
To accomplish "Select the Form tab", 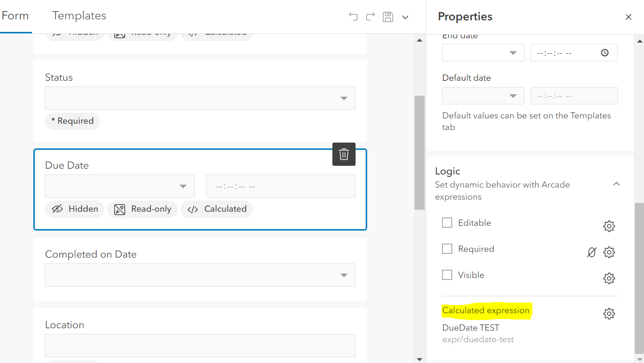I will pyautogui.click(x=15, y=15).
